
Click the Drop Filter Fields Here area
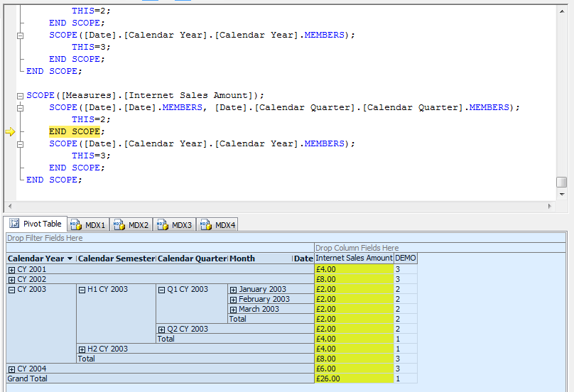286,238
